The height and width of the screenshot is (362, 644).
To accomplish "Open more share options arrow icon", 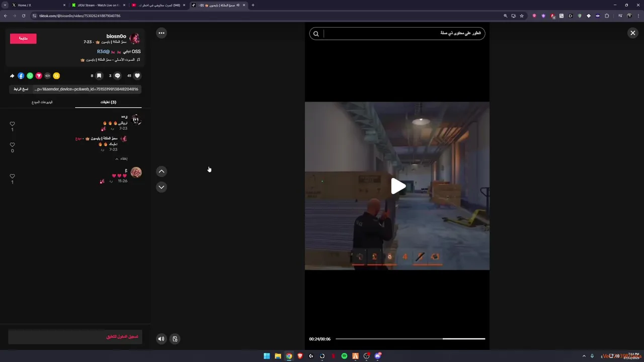I will click(x=12, y=76).
